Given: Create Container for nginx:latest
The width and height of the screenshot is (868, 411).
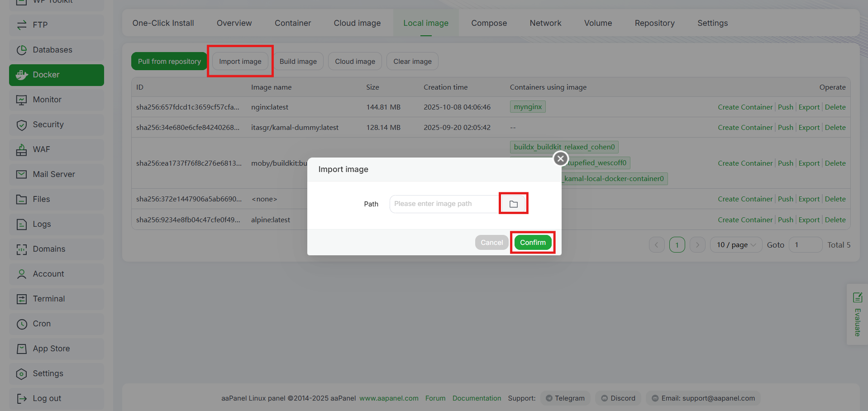Looking at the screenshot, I should (745, 107).
